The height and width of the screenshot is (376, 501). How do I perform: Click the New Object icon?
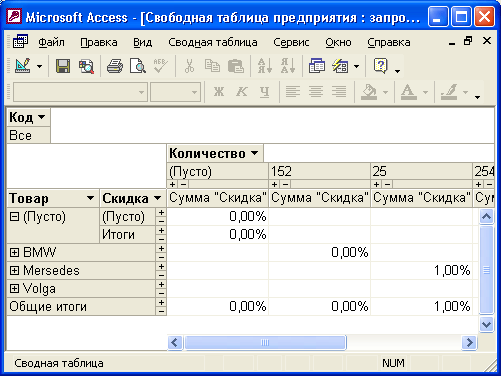click(340, 66)
